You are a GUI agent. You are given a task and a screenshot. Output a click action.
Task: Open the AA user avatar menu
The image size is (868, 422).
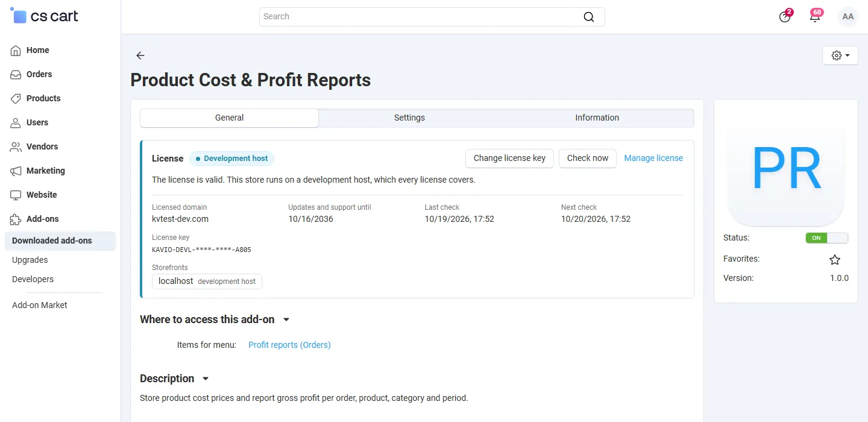click(x=848, y=17)
